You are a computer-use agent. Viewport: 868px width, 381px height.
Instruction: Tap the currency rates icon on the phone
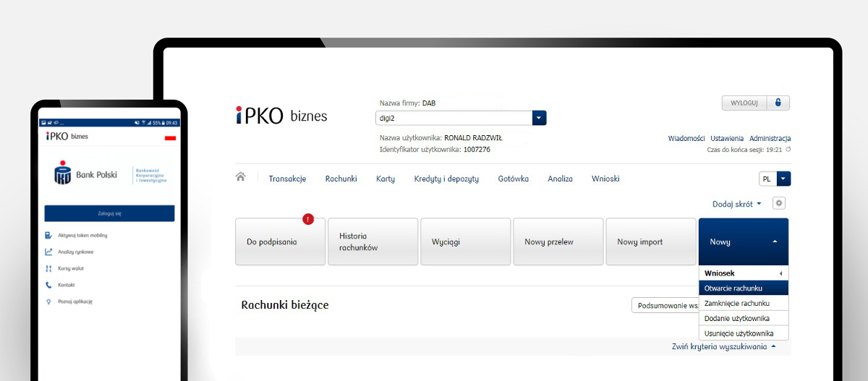click(48, 268)
